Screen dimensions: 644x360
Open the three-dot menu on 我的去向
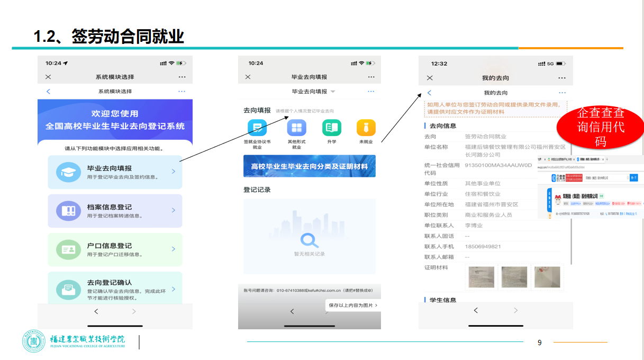[561, 78]
